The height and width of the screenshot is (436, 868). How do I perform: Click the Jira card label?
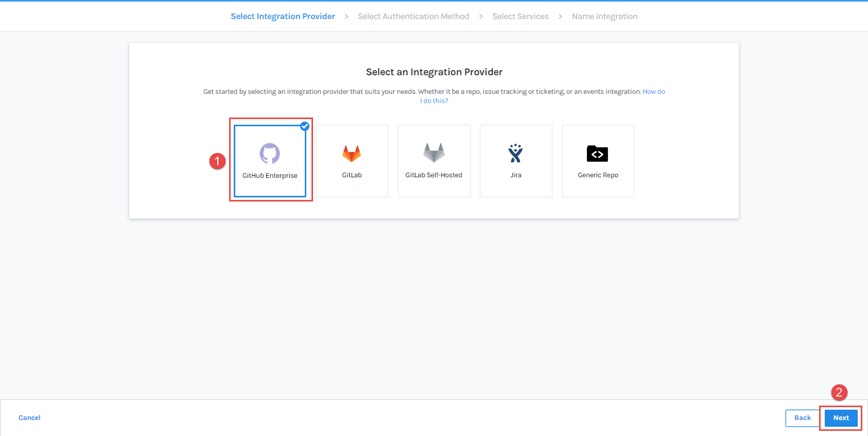516,175
